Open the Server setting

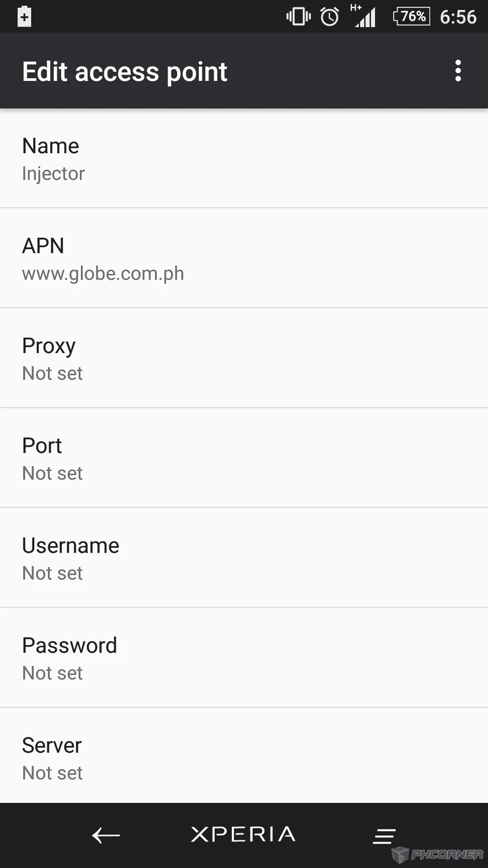coord(244,756)
